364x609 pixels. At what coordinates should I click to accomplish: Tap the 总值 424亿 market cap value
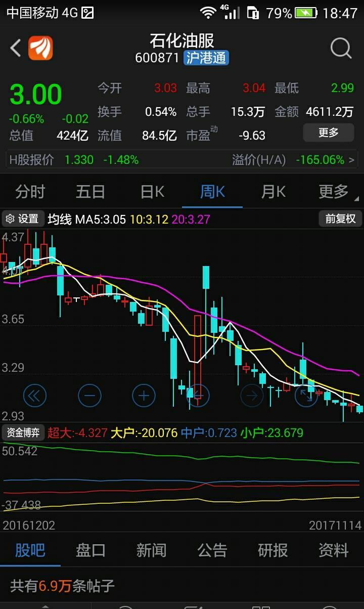[x=49, y=136]
